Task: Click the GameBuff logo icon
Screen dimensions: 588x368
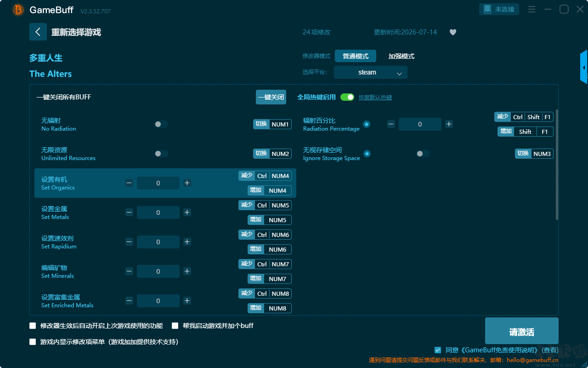Action: 18,10
